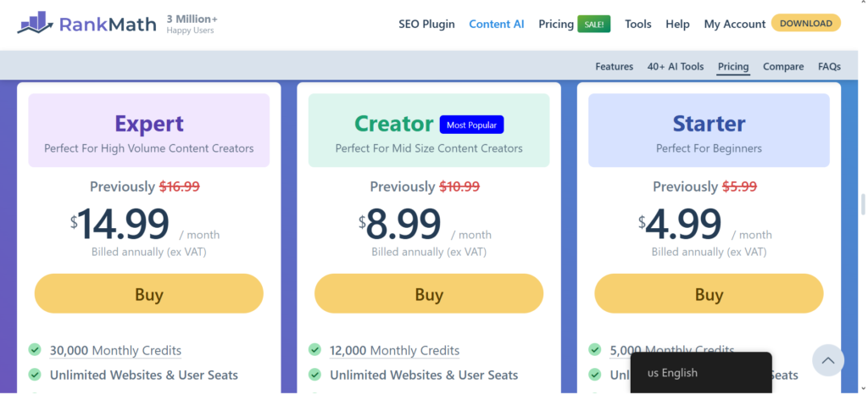Buy the Expert plan
868x395 pixels.
click(149, 294)
